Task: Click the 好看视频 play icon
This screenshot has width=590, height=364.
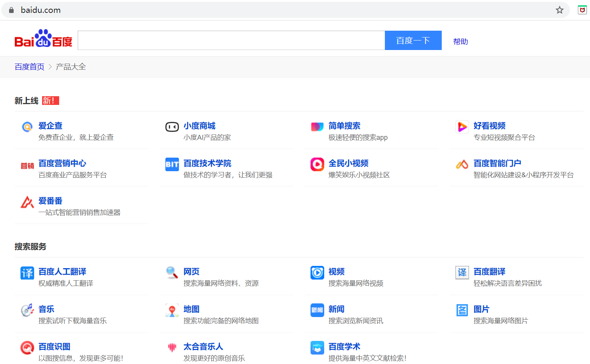Action: pyautogui.click(x=462, y=127)
